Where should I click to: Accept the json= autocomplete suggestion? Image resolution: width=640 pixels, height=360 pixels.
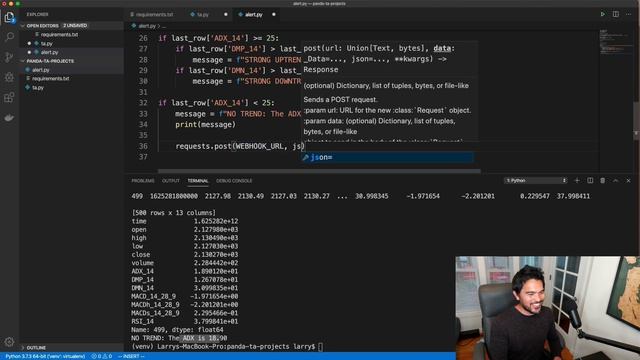coord(387,157)
